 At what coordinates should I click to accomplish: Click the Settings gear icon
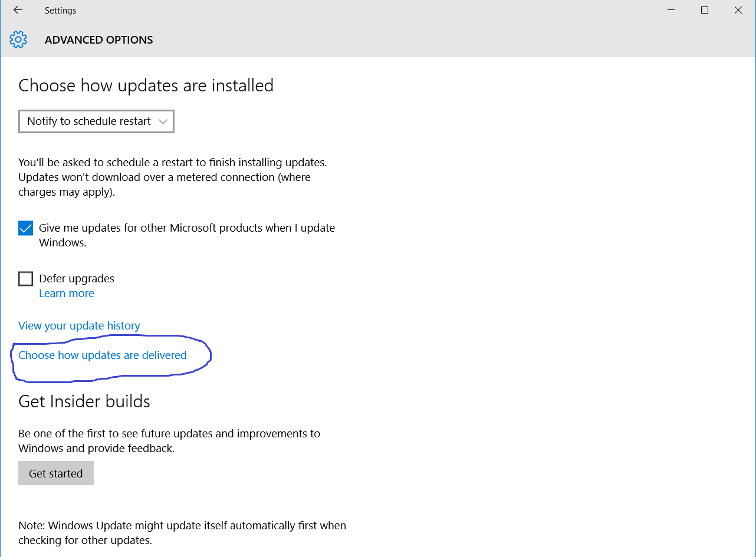(18, 40)
